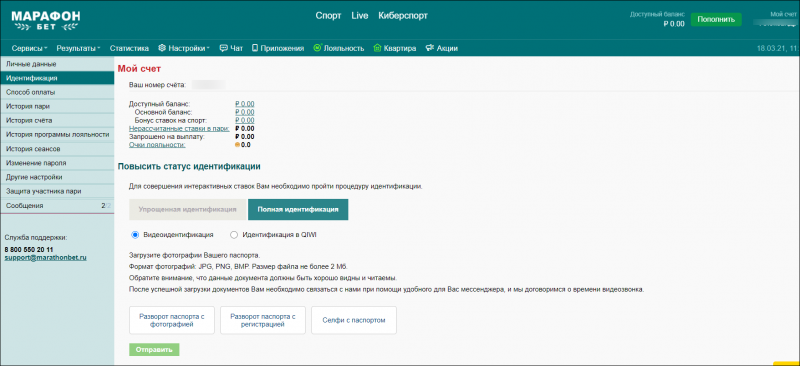The width and height of the screenshot is (800, 366).
Task: Open Изменение пароля in sidebar
Action: (x=57, y=163)
